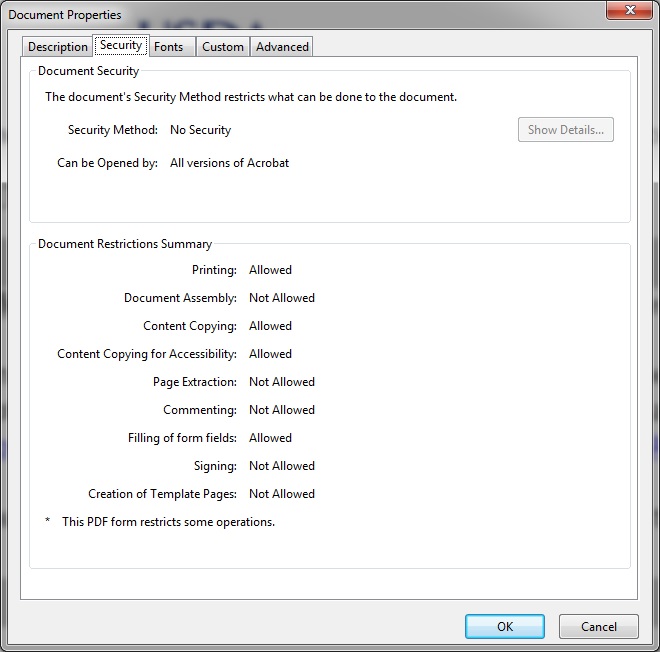The image size is (660, 652).
Task: Open the Advanced tab
Action: pos(282,47)
